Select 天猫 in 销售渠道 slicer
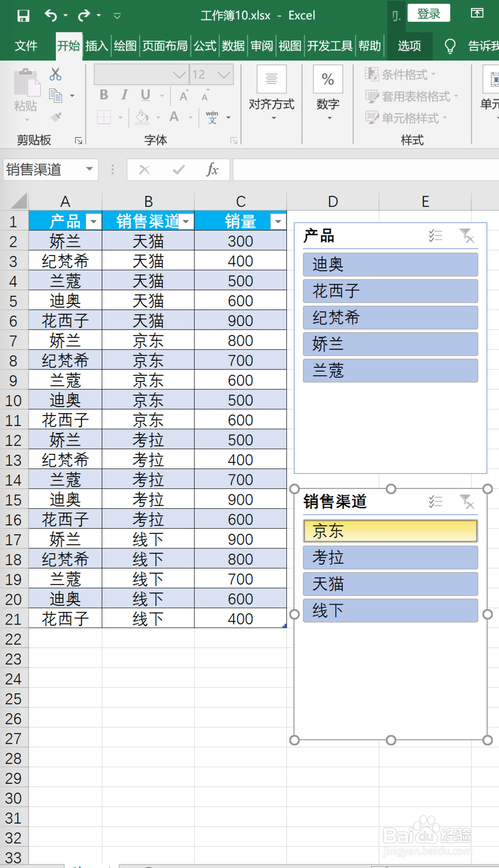 pos(390,584)
